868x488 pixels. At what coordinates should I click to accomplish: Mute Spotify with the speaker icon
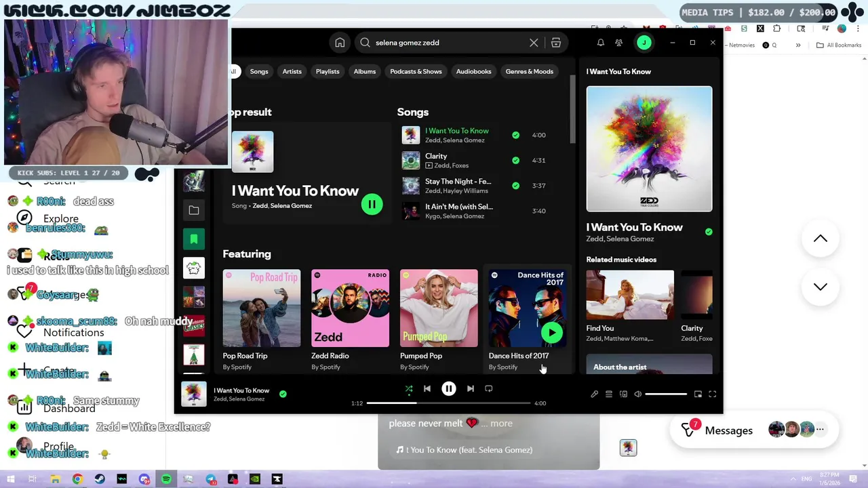[x=637, y=394]
